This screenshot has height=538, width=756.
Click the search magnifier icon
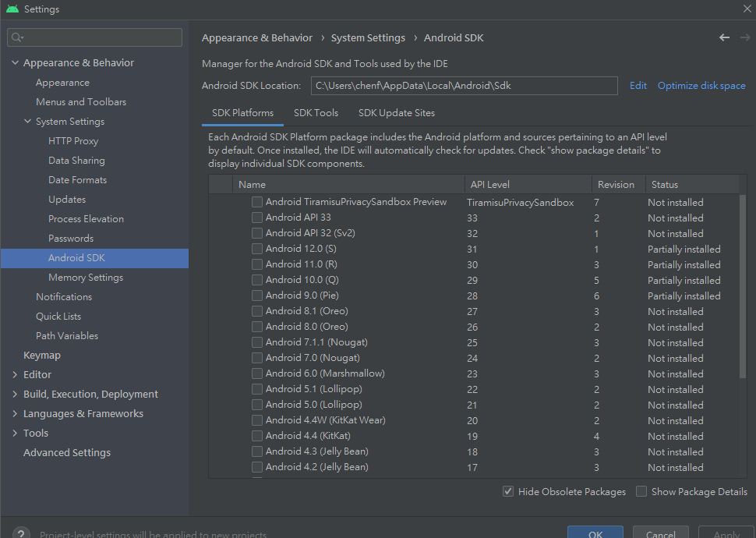point(17,37)
